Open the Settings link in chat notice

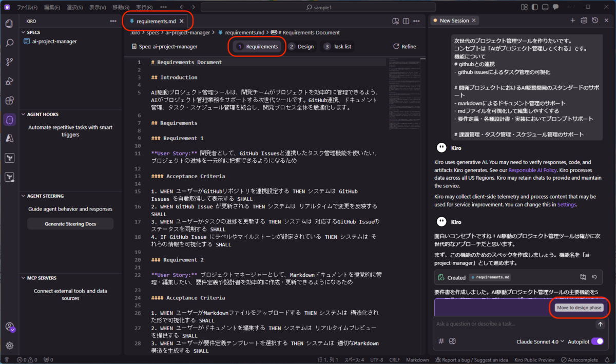[567, 204]
